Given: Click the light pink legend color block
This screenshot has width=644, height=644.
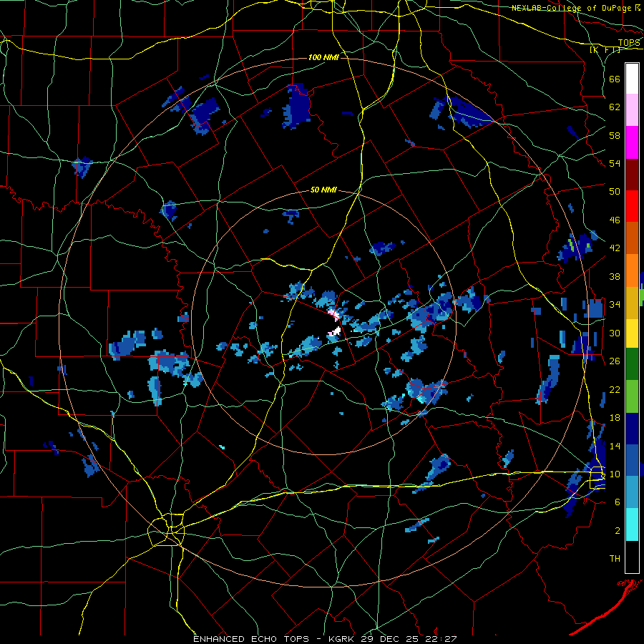Looking at the screenshot, I should (632, 110).
